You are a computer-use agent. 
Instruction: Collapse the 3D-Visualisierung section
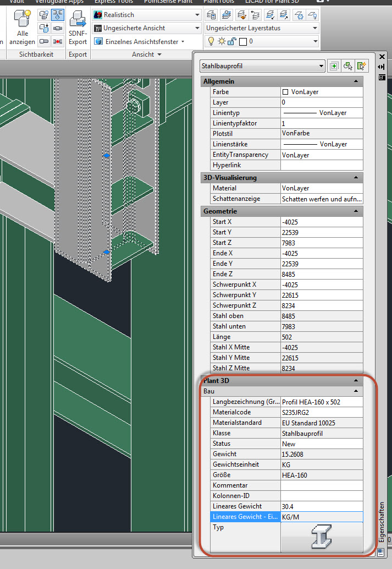point(356,177)
